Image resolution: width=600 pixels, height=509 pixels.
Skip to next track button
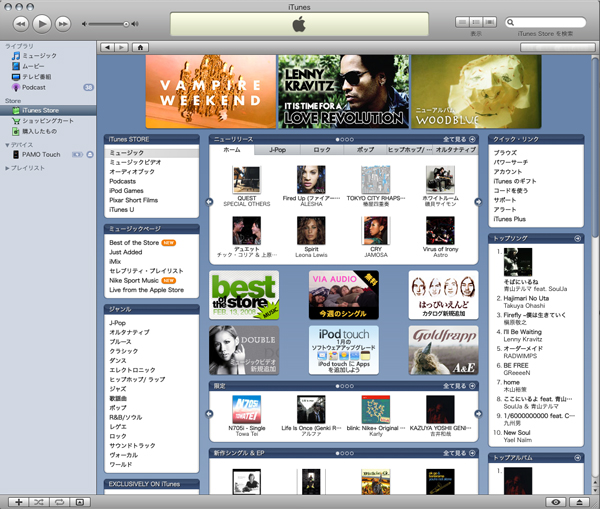point(63,24)
